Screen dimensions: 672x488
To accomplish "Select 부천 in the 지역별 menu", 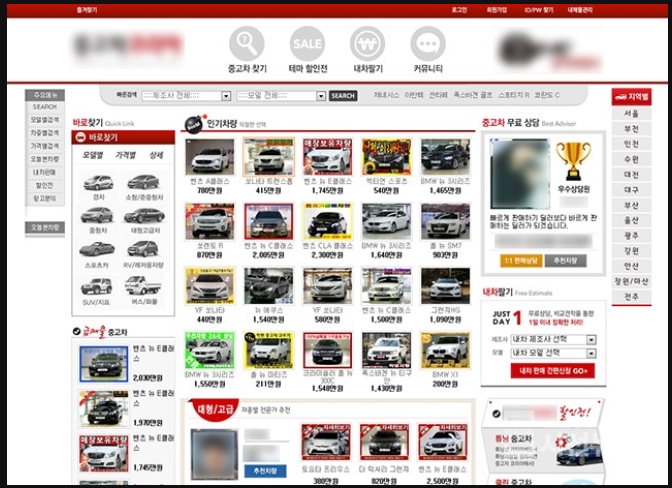I will pos(631,129).
